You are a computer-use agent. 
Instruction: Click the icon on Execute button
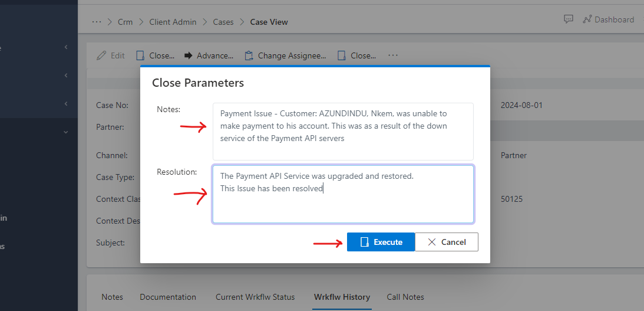(364, 242)
